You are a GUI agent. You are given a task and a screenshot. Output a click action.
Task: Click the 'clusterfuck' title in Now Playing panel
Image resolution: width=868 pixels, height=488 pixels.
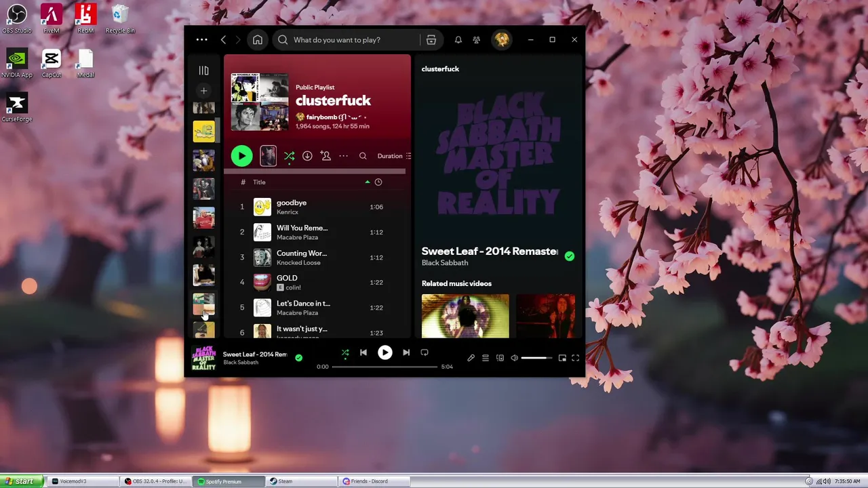coord(440,69)
